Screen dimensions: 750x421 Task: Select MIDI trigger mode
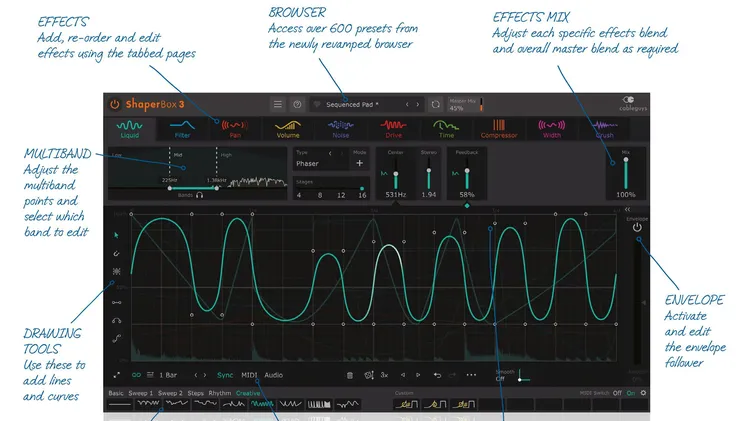click(249, 375)
